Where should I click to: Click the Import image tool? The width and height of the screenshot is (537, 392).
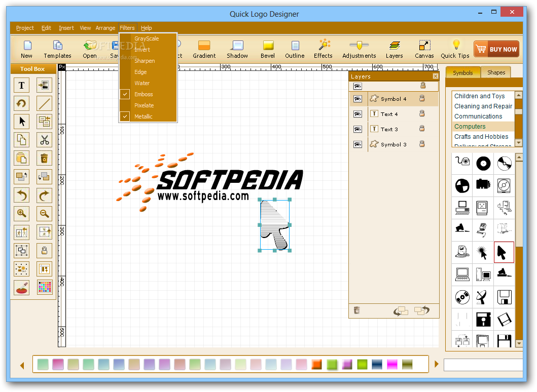45,85
